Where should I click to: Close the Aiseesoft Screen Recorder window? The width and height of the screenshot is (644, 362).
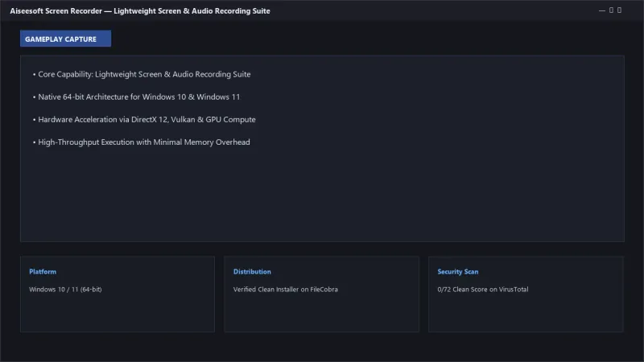click(619, 10)
